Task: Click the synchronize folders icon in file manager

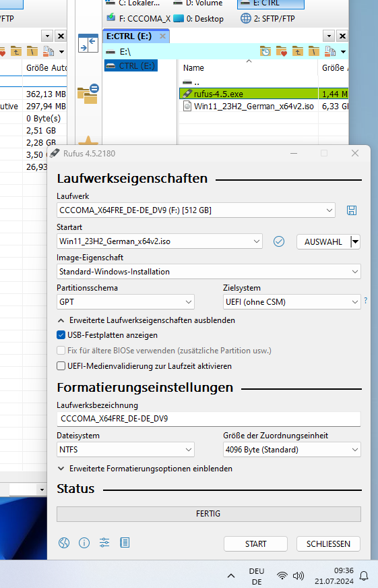Action: pyautogui.click(x=88, y=94)
